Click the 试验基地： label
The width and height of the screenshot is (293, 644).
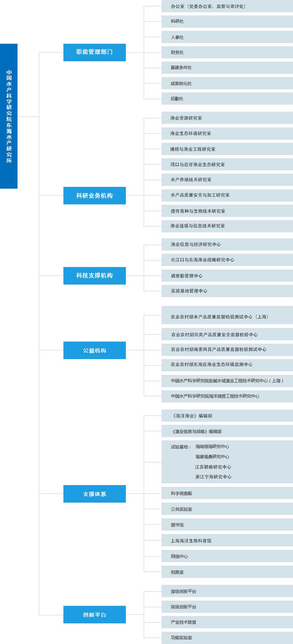[181, 447]
